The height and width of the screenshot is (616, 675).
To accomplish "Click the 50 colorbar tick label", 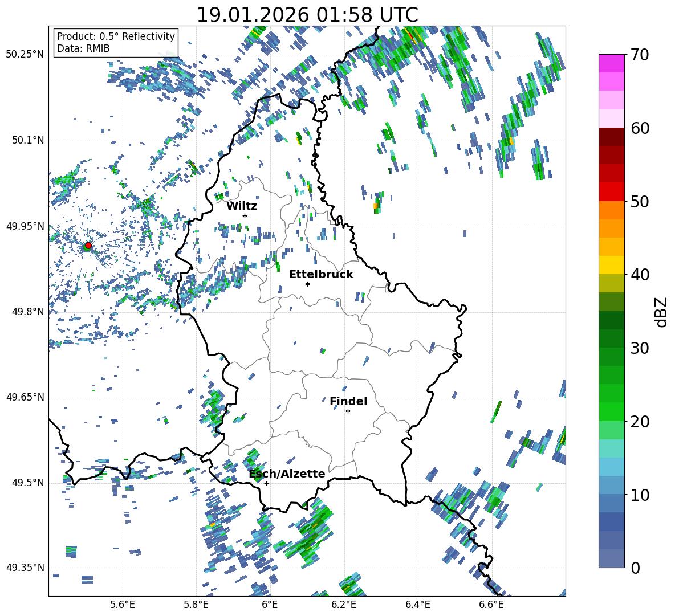I will [640, 202].
